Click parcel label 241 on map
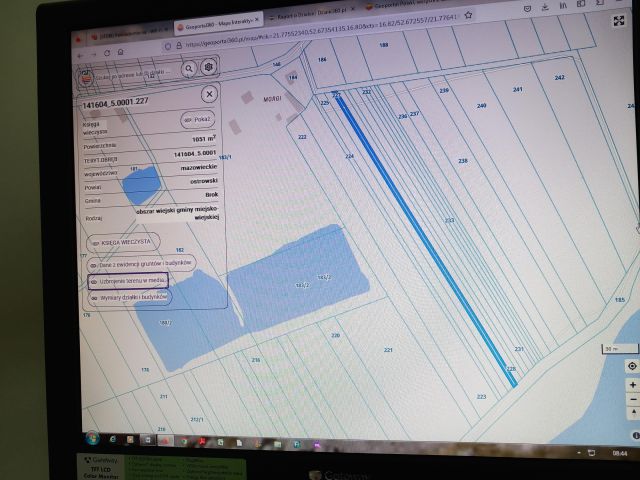 518,89
